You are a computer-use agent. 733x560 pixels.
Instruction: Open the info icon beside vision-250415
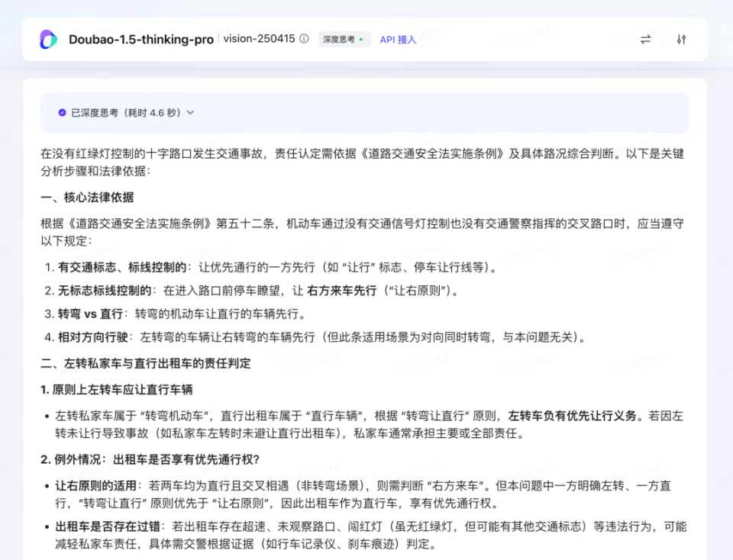pos(305,39)
